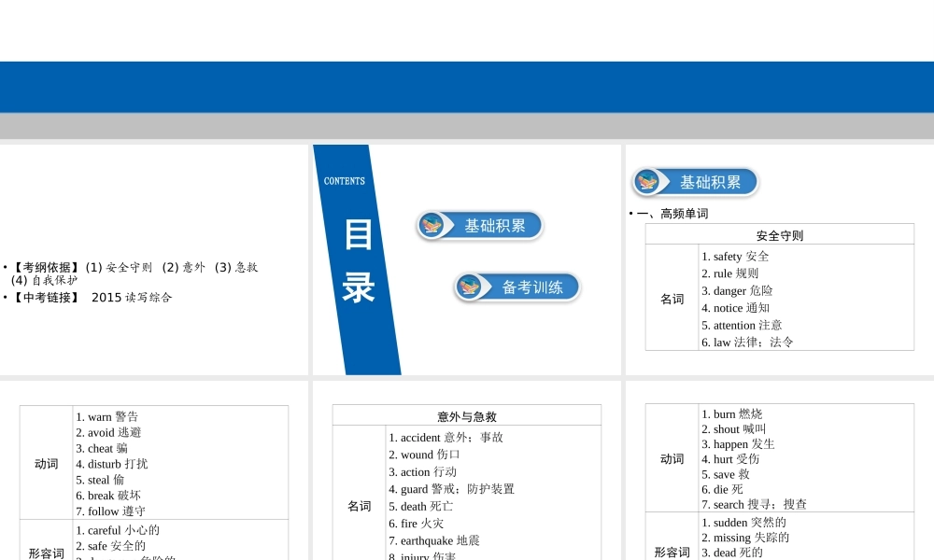
Task: Click the entry '2. shout 喊叫'
Action: click(x=733, y=429)
